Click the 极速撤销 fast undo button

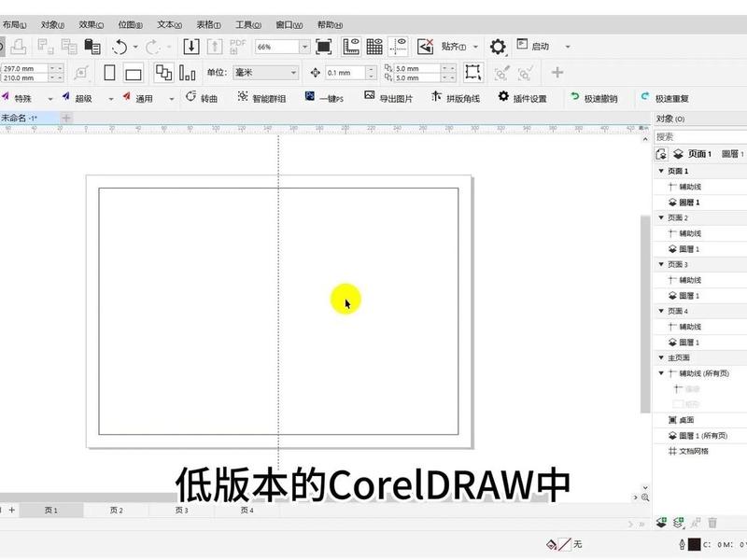point(594,98)
